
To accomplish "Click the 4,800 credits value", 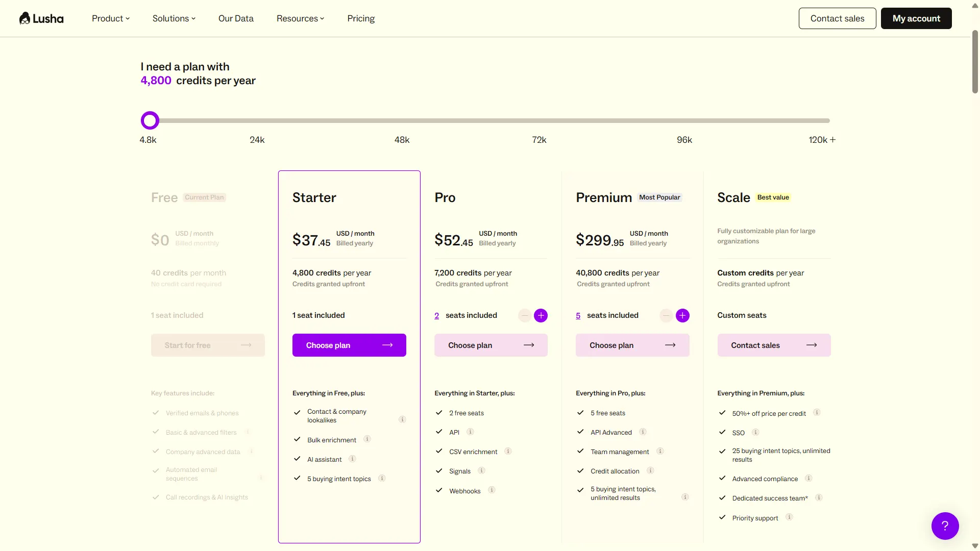I will (x=156, y=81).
